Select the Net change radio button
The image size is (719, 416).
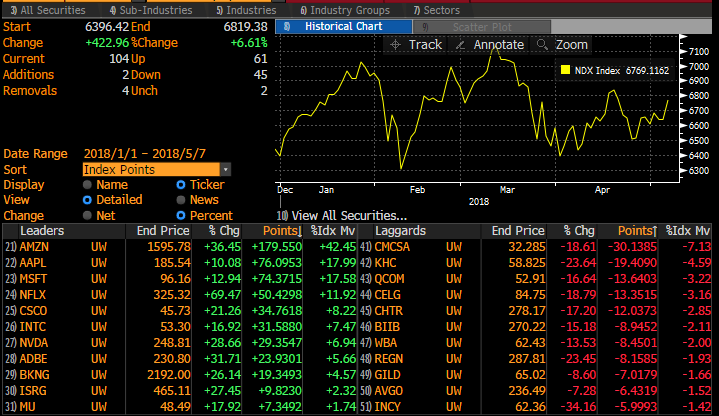(87, 216)
